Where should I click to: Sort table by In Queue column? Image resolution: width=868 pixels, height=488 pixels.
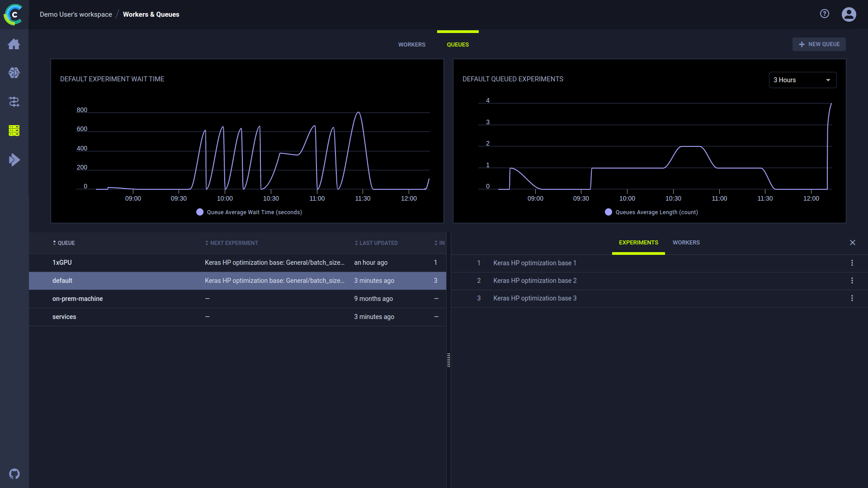(439, 243)
